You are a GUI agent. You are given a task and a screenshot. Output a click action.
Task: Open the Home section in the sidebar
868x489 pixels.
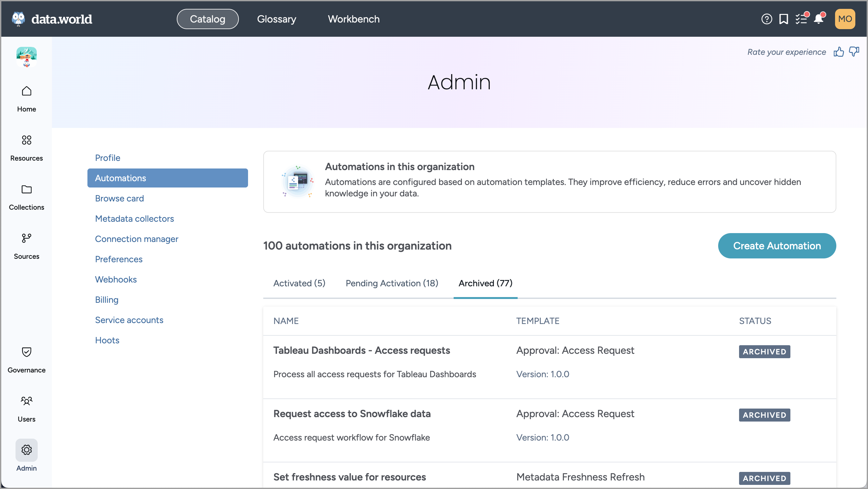pos(26,98)
